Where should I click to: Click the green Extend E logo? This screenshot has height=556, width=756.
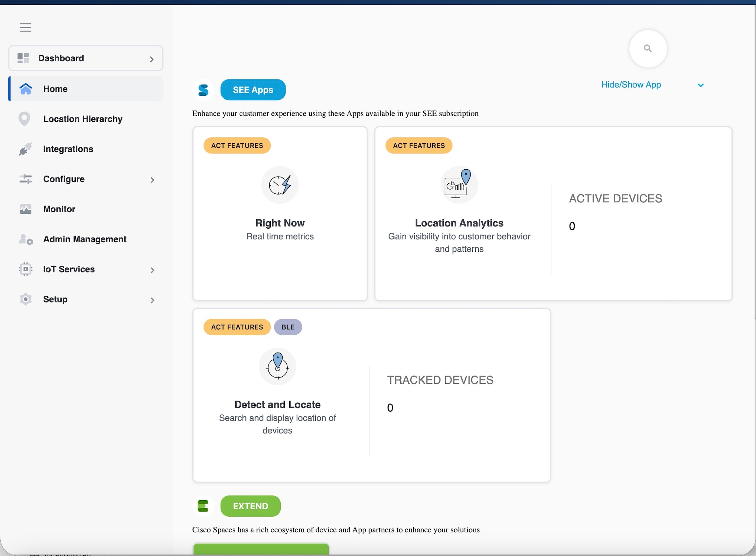click(x=203, y=506)
